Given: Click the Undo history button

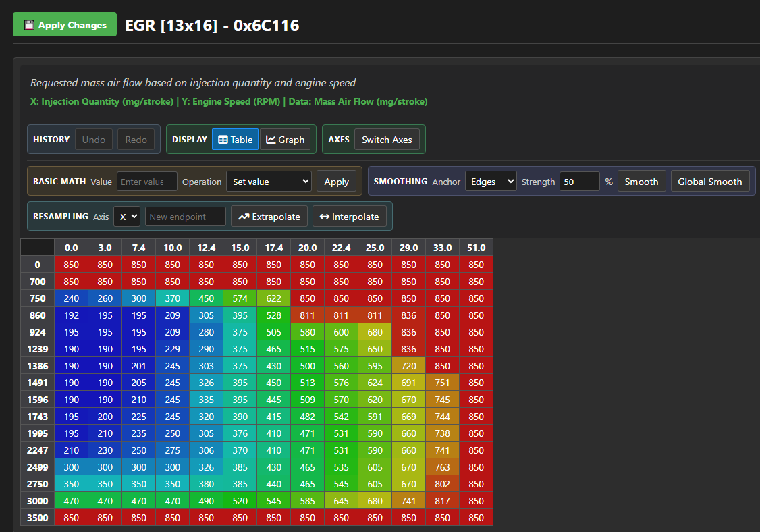Looking at the screenshot, I should coord(94,140).
